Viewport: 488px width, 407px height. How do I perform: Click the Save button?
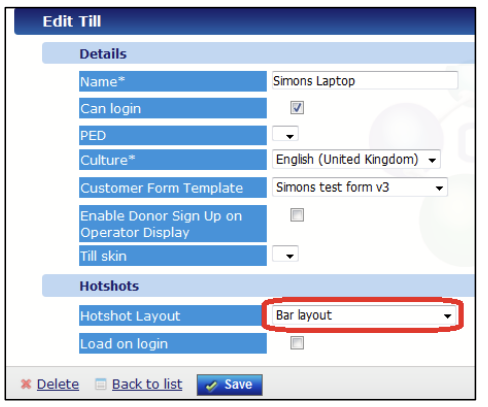[x=230, y=385]
